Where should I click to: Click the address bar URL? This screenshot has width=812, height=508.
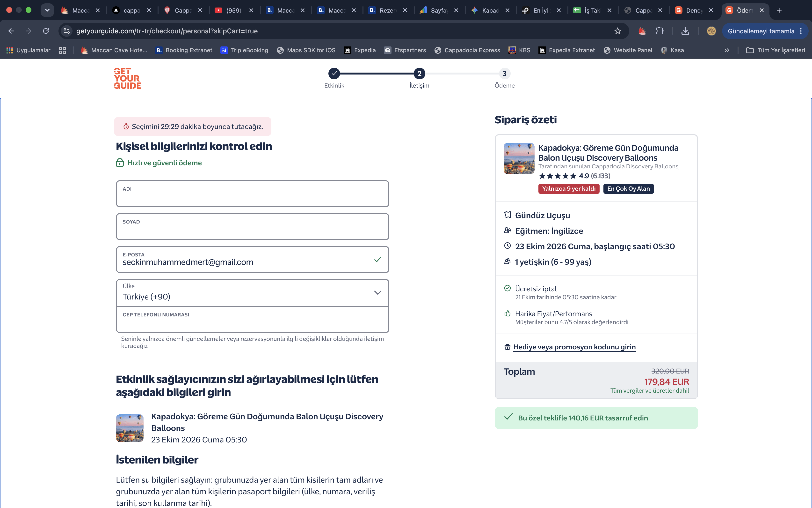point(167,31)
